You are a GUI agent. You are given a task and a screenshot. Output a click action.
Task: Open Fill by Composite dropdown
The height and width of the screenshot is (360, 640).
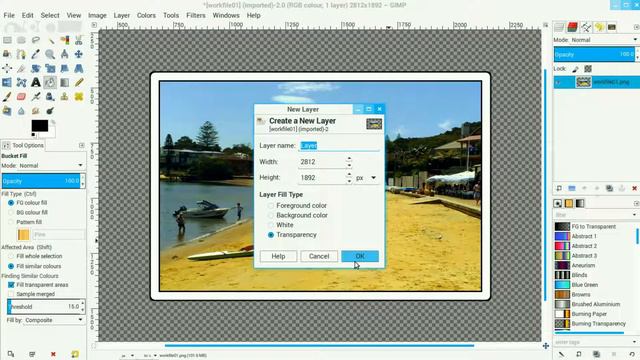tap(45, 320)
